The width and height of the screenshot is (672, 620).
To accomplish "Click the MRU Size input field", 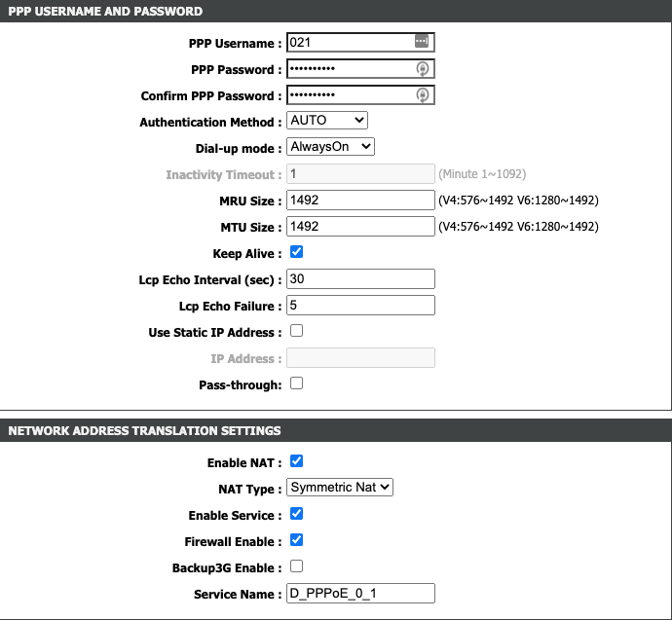I will [360, 200].
